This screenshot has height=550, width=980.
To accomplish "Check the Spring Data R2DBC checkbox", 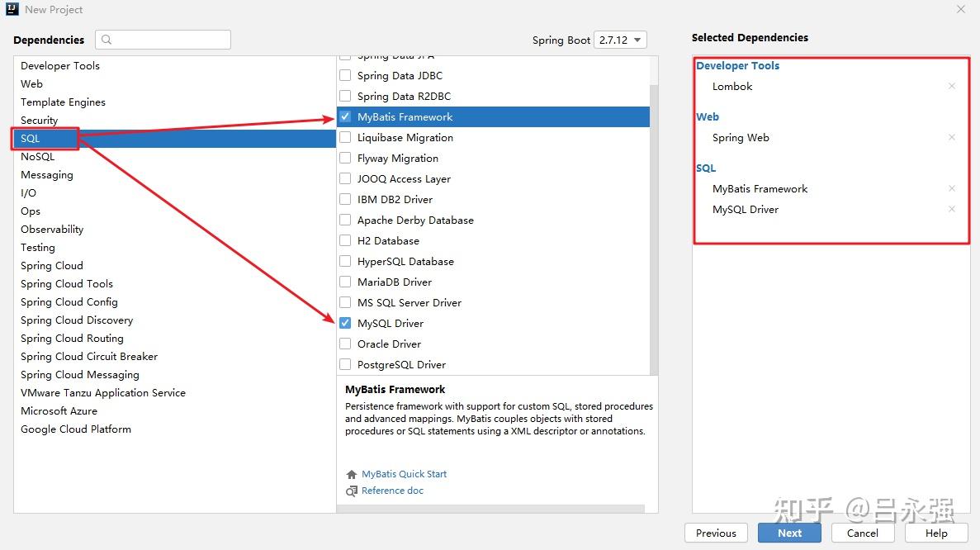I will (x=345, y=97).
